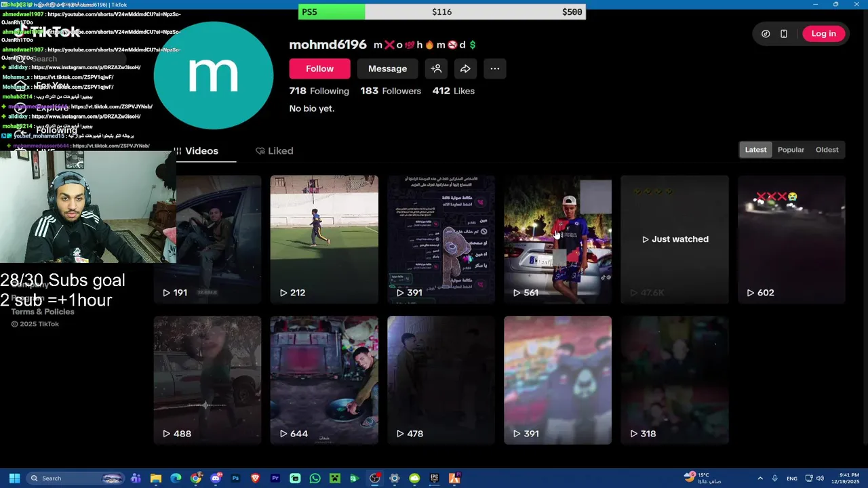Click the Get app phone icon
The height and width of the screenshot is (488, 868).
pyautogui.click(x=784, y=33)
